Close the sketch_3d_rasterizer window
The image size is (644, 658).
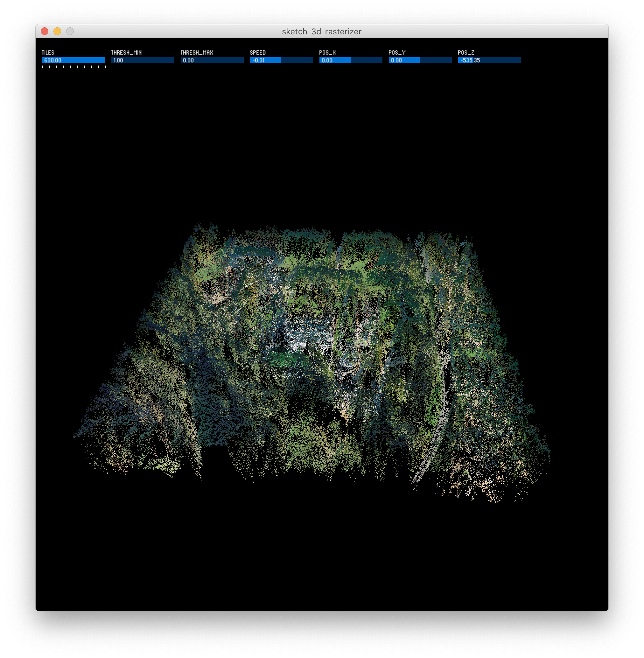point(45,31)
